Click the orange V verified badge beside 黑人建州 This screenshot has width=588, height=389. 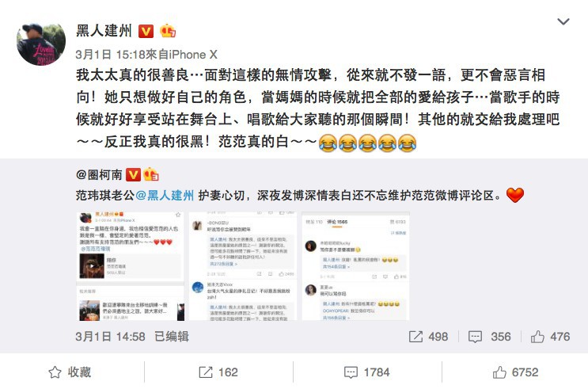pos(146,31)
